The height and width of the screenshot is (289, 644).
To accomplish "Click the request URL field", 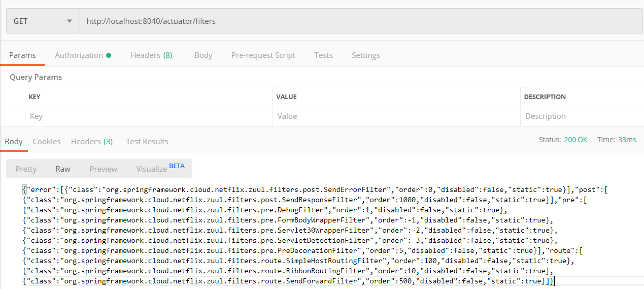I will pos(362,21).
